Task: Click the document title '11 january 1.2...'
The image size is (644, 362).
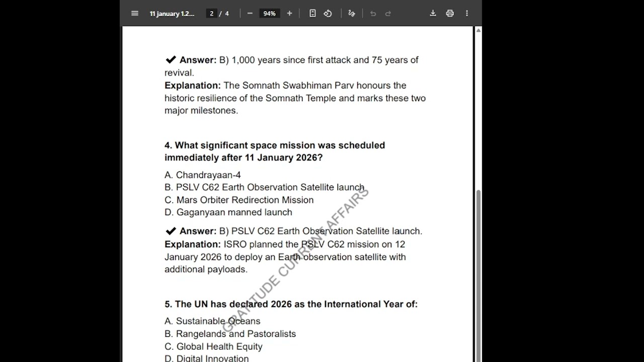Action: (x=172, y=14)
